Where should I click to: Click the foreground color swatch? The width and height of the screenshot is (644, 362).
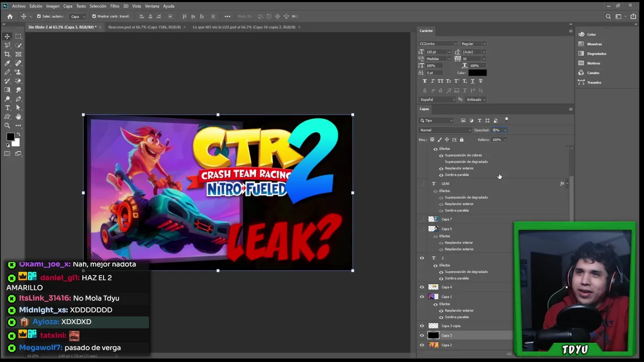tap(10, 137)
